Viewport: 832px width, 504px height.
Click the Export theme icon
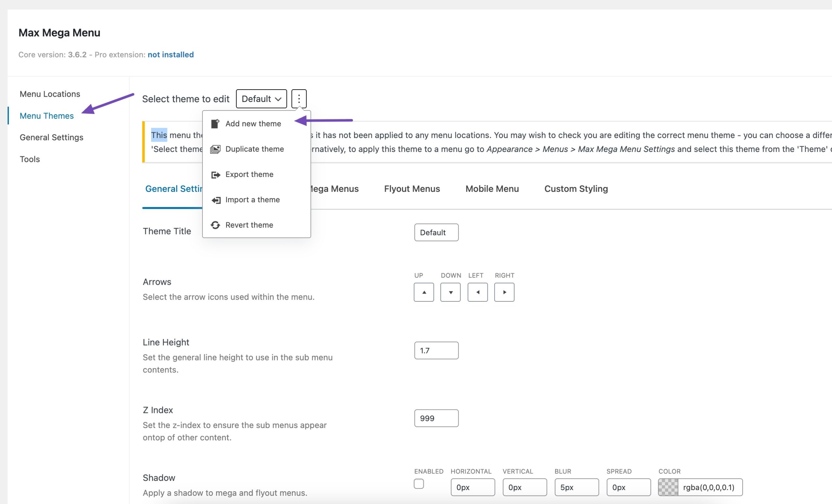(215, 175)
